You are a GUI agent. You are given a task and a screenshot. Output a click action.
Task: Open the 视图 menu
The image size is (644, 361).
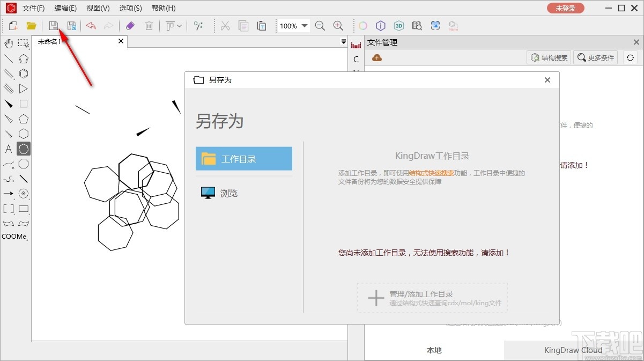98,8
